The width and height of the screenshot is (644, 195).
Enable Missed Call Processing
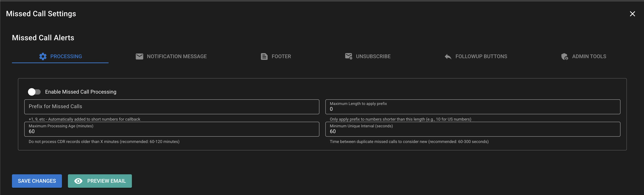click(x=35, y=92)
